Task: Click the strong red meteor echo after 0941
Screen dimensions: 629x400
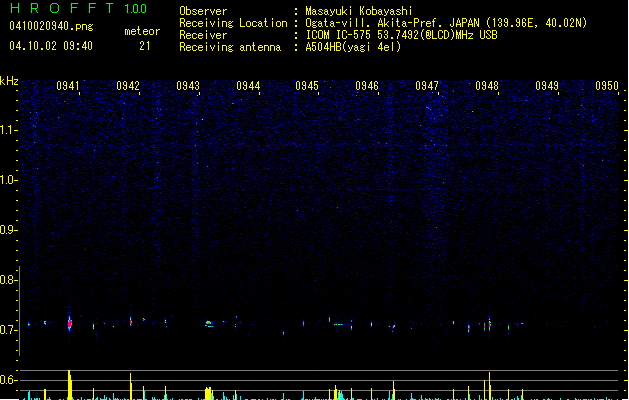Action: tap(70, 323)
